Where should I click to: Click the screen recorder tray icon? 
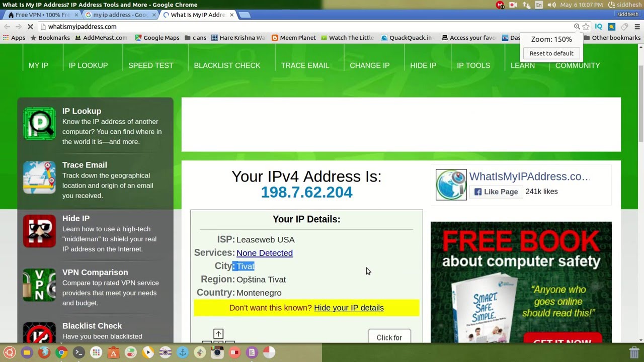(513, 5)
